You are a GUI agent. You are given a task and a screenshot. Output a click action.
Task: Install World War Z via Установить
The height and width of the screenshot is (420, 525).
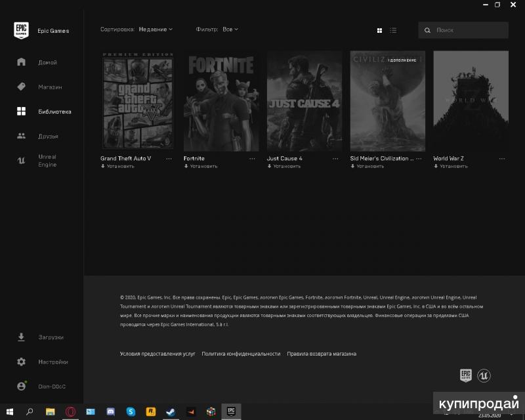451,166
